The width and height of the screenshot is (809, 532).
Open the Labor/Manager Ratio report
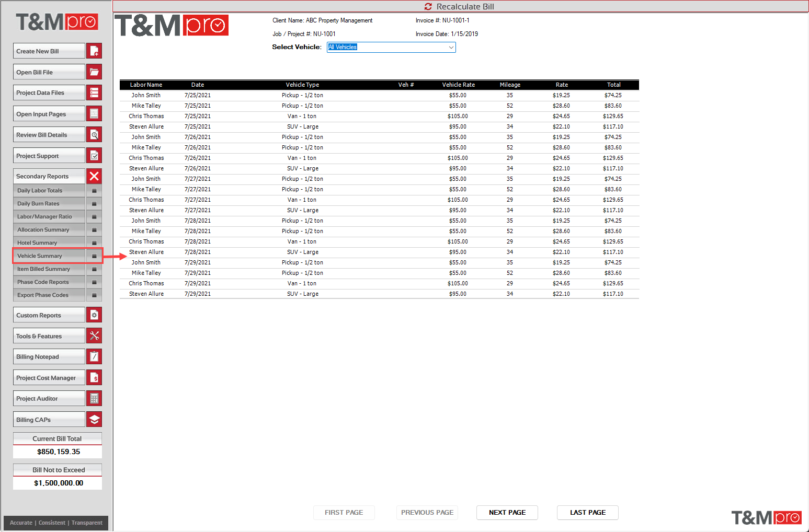[49, 217]
